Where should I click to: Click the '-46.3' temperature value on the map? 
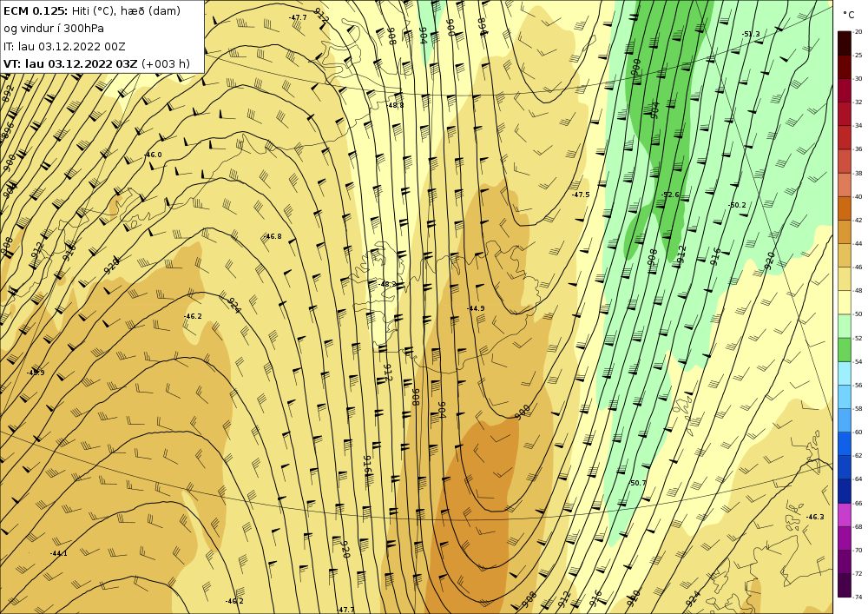point(815,517)
